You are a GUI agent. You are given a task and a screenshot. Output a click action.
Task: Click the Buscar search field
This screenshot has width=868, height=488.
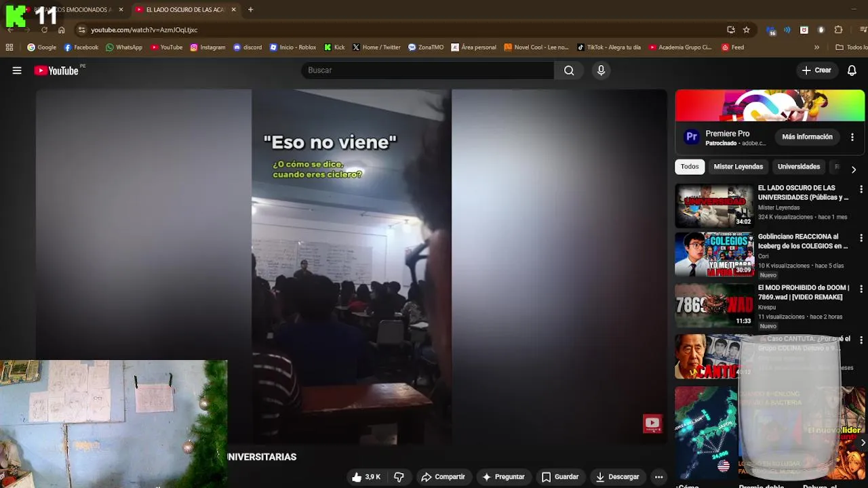[x=427, y=70]
